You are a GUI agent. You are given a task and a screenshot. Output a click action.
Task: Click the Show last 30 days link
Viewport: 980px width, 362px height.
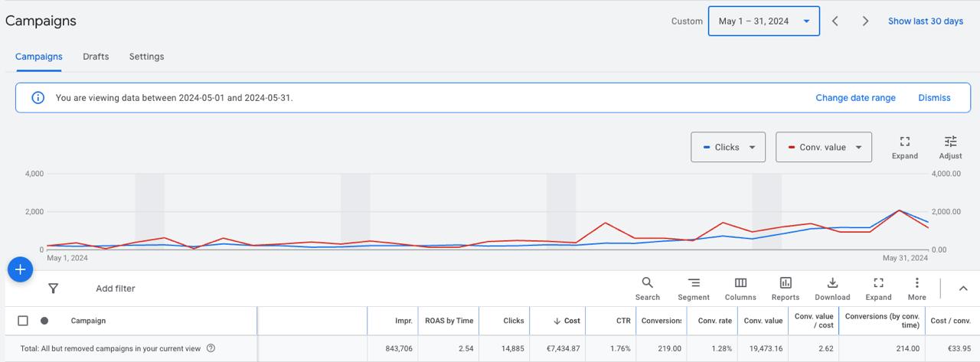[x=925, y=21]
